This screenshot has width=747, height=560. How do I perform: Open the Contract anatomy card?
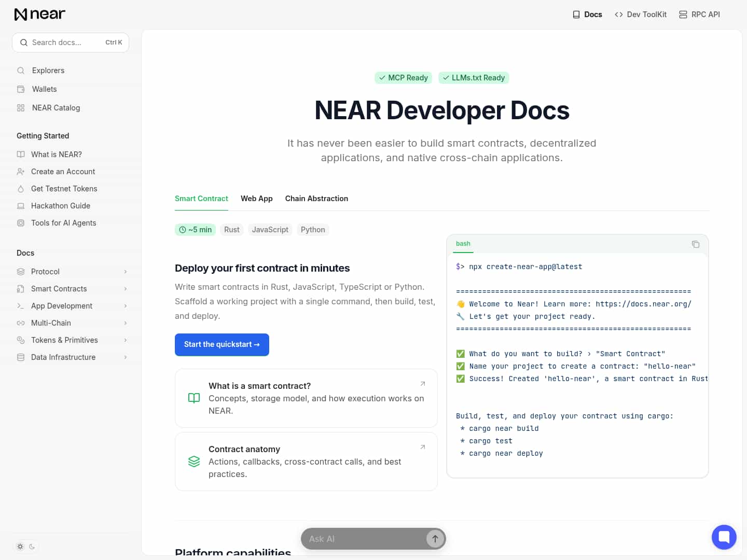pyautogui.click(x=306, y=461)
